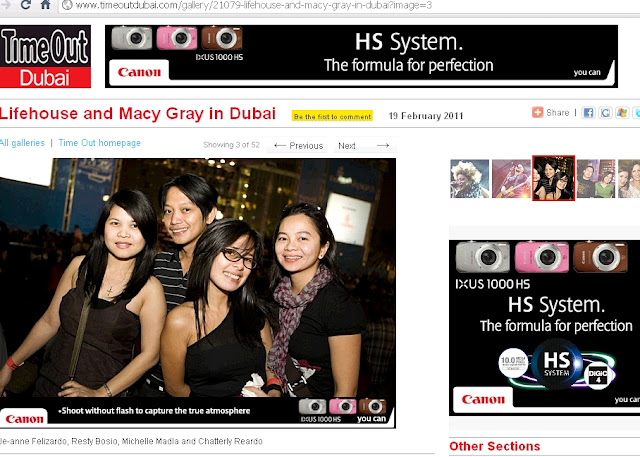Go to the browser home page icon
This screenshot has width=640, height=457.
(x=45, y=4)
